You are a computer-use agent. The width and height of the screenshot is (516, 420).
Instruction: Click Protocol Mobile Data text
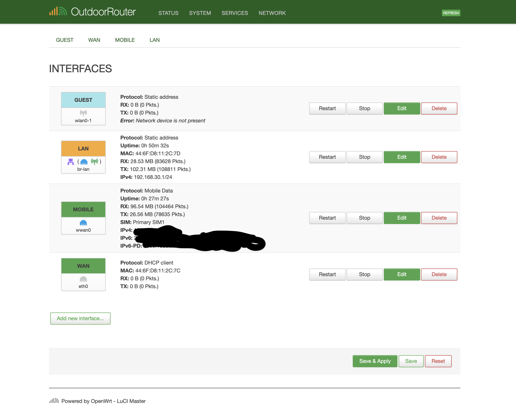(x=147, y=191)
